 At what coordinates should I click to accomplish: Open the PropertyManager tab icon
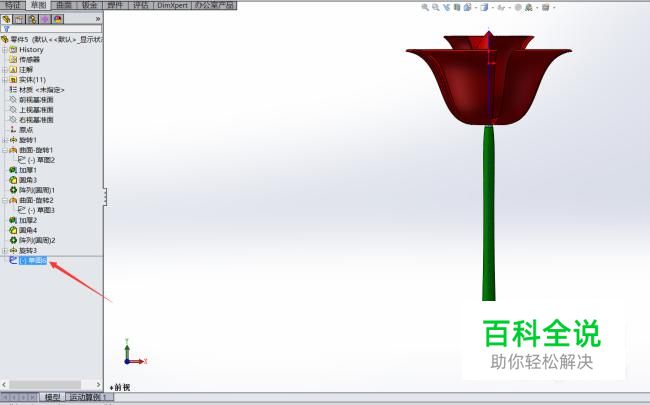[19, 19]
